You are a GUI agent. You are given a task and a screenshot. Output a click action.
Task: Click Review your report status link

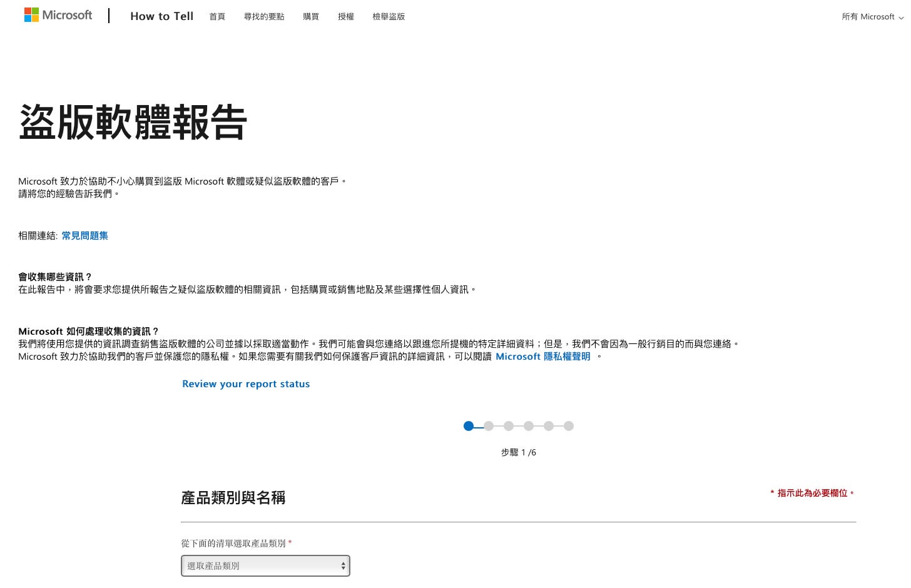[x=246, y=384]
